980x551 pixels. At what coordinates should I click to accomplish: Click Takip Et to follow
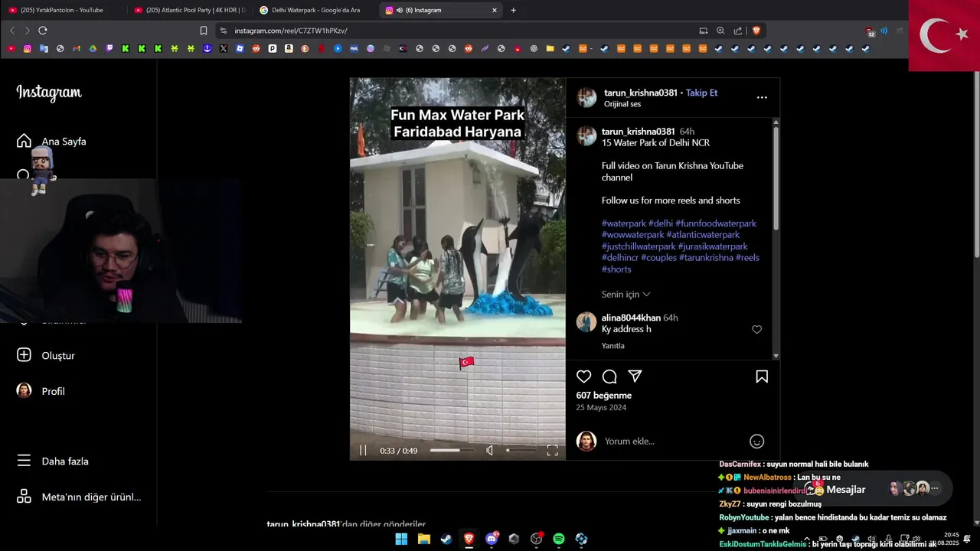(x=701, y=93)
